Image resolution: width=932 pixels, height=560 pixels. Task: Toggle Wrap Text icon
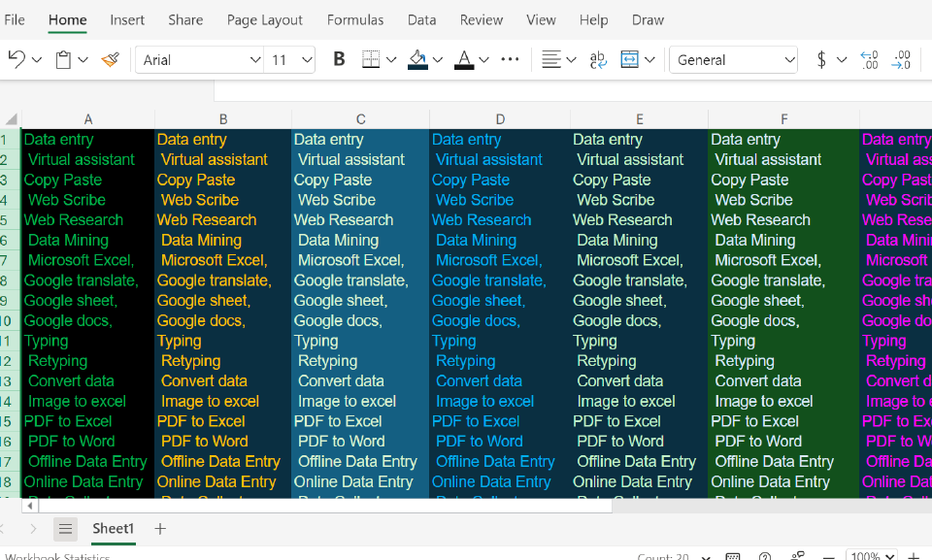[x=598, y=59]
